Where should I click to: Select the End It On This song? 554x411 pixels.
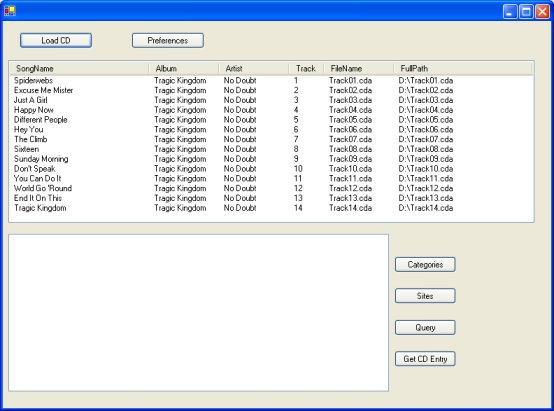(x=38, y=198)
